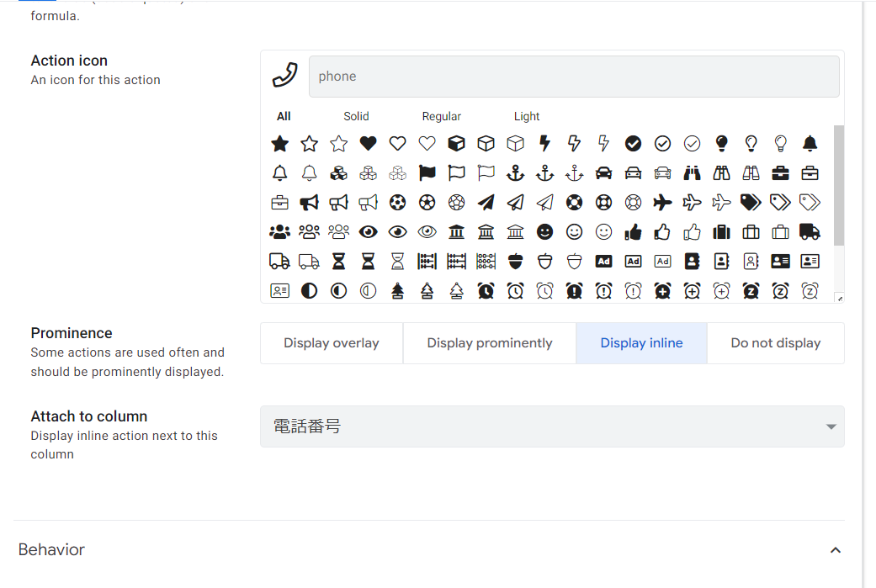Screen dimensions: 876x588
Task: Open the Attach to column dropdown
Action: coord(552,426)
